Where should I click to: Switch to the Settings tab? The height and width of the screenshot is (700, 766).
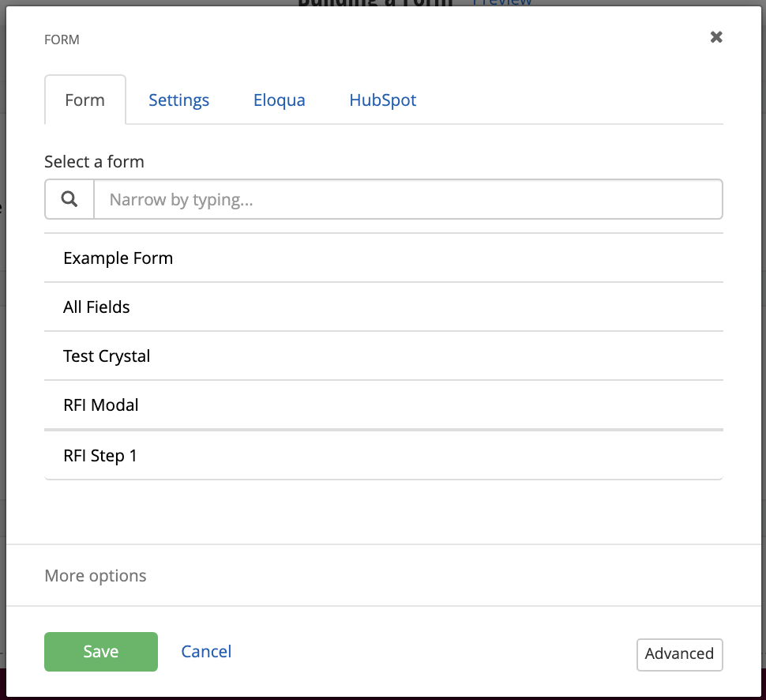pos(179,100)
